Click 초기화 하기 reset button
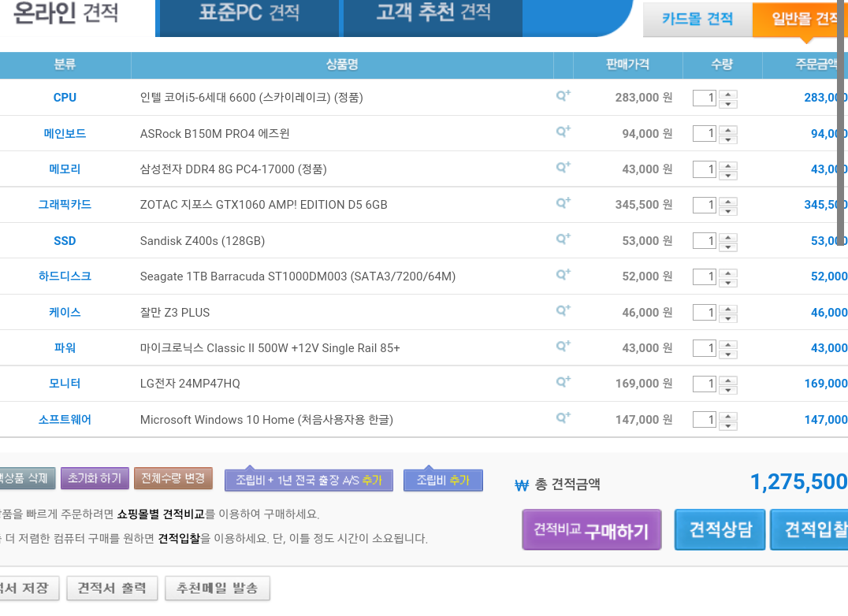The height and width of the screenshot is (616, 848). (95, 478)
